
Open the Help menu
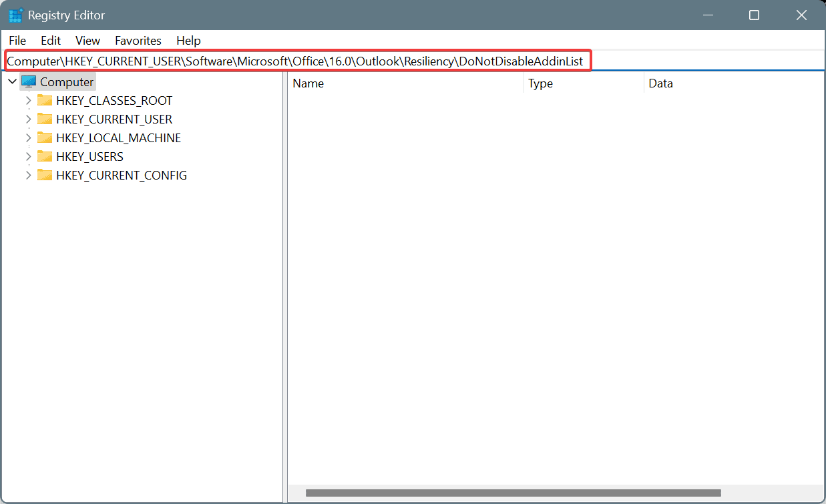[188, 41]
